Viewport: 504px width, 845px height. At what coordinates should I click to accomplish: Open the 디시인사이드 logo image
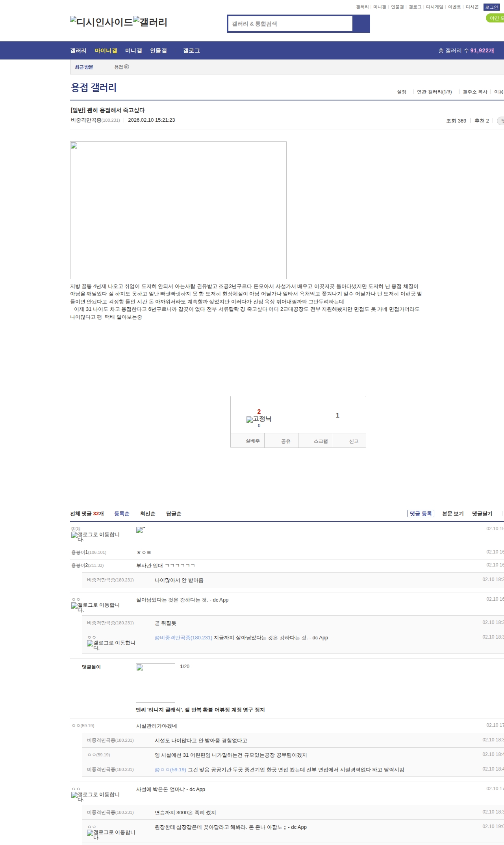(102, 22)
